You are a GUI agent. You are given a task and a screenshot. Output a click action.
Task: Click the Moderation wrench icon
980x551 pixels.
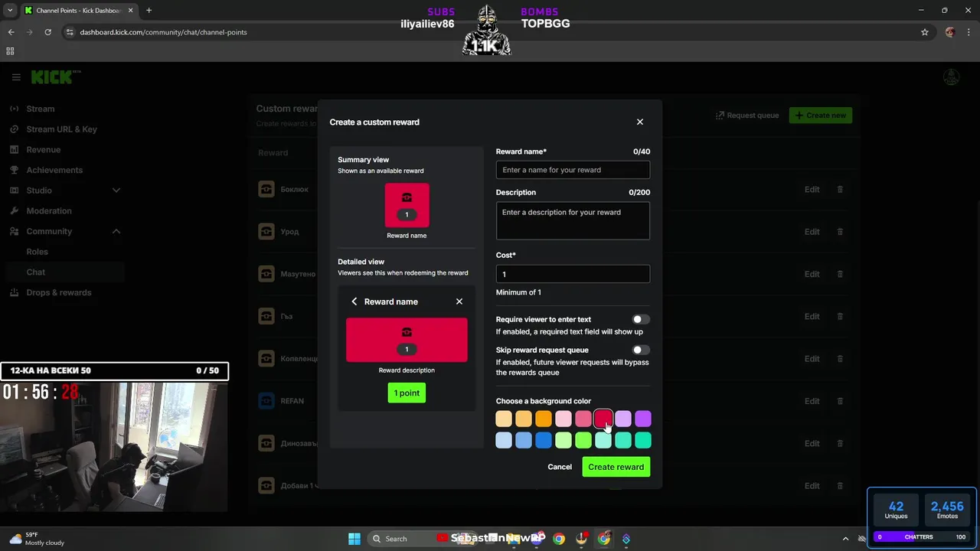coord(14,211)
